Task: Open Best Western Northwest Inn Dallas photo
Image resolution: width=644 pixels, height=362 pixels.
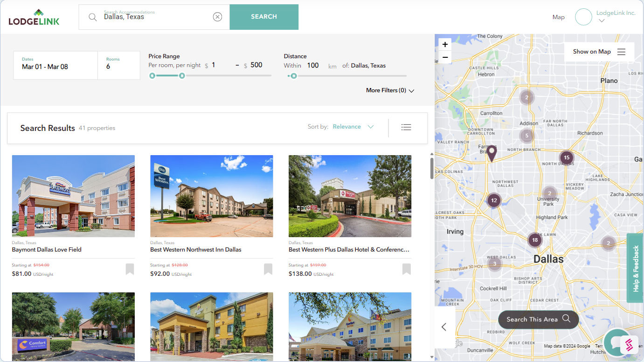Action: (212, 196)
